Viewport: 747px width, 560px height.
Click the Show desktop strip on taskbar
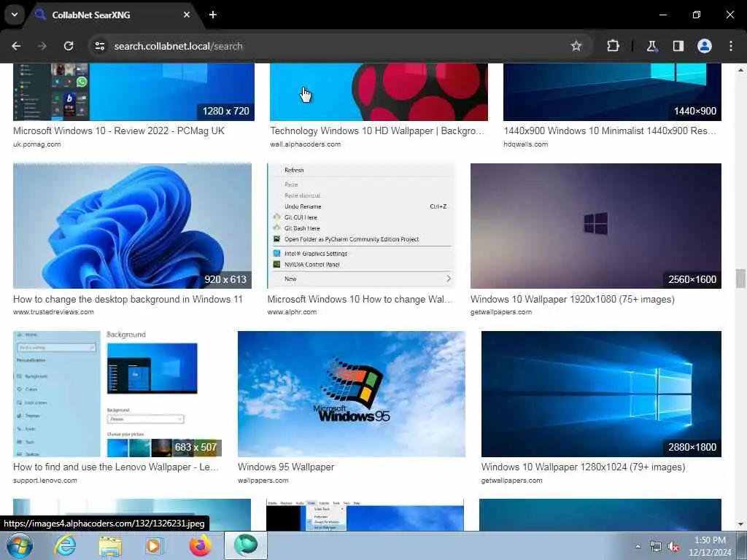point(742,545)
